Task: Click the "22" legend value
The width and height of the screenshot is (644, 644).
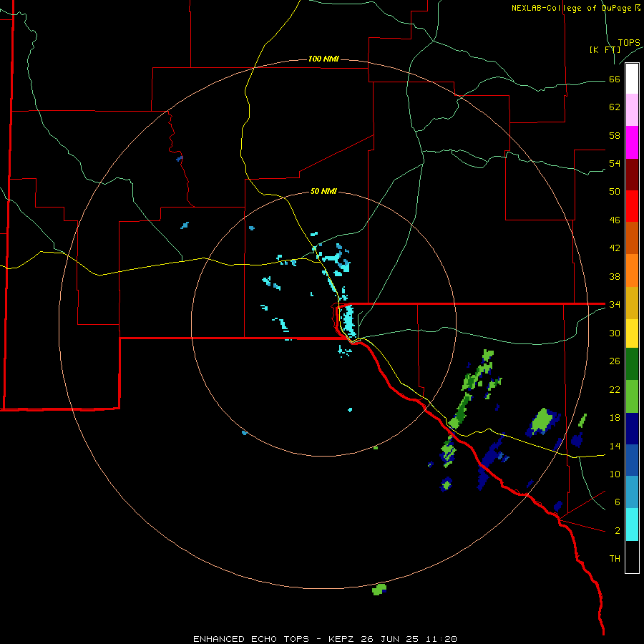Action: (615, 389)
